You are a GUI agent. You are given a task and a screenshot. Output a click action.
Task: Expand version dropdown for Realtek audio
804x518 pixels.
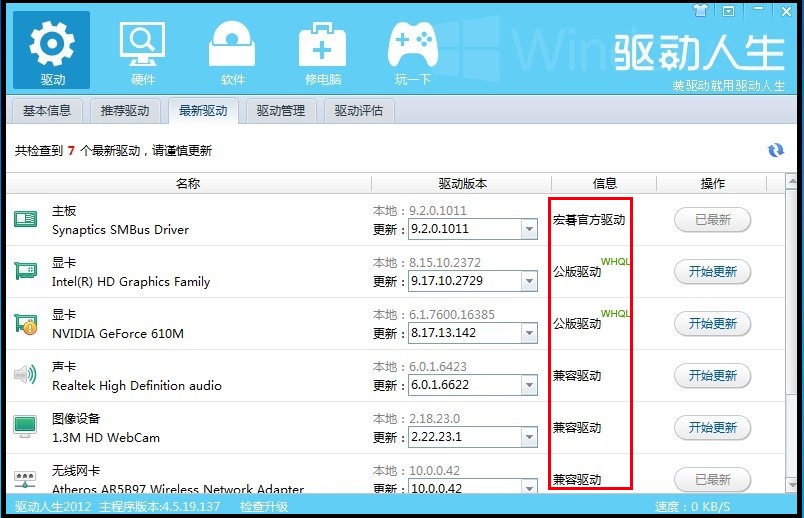click(529, 385)
